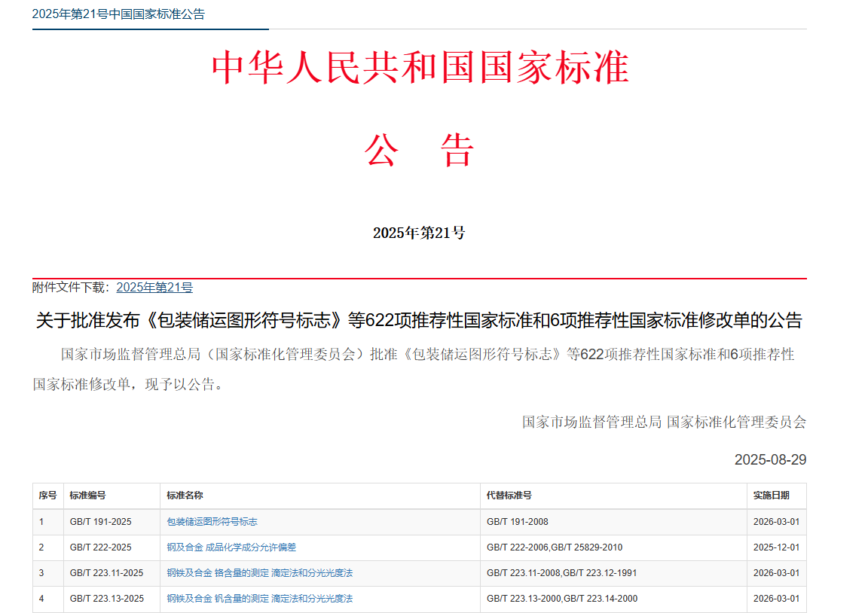
Task: Click the 序号 column header
Action: 47,496
